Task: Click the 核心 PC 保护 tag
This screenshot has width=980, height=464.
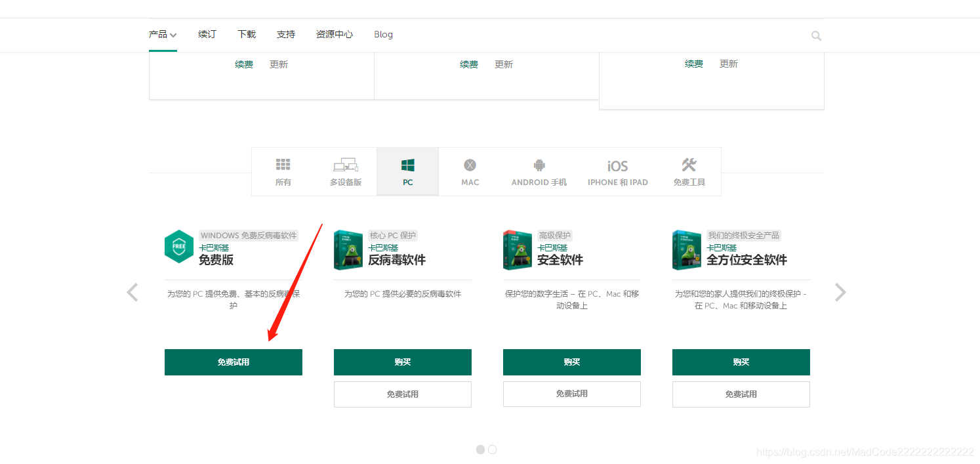Action: click(392, 236)
